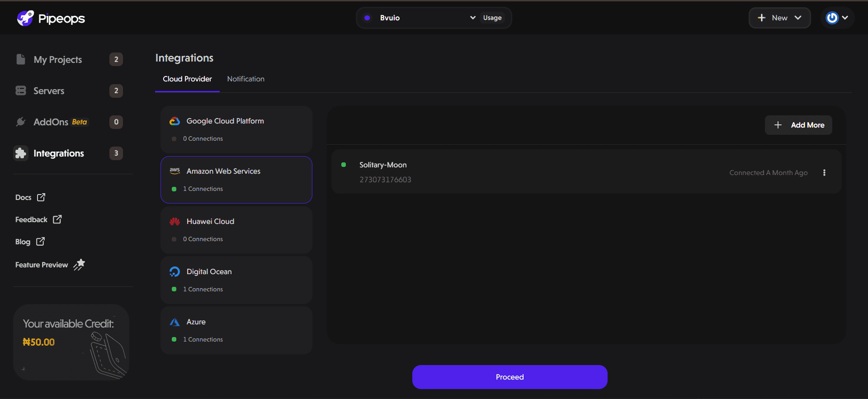Click the purple workspace status dot
The image size is (868, 399).
click(368, 18)
